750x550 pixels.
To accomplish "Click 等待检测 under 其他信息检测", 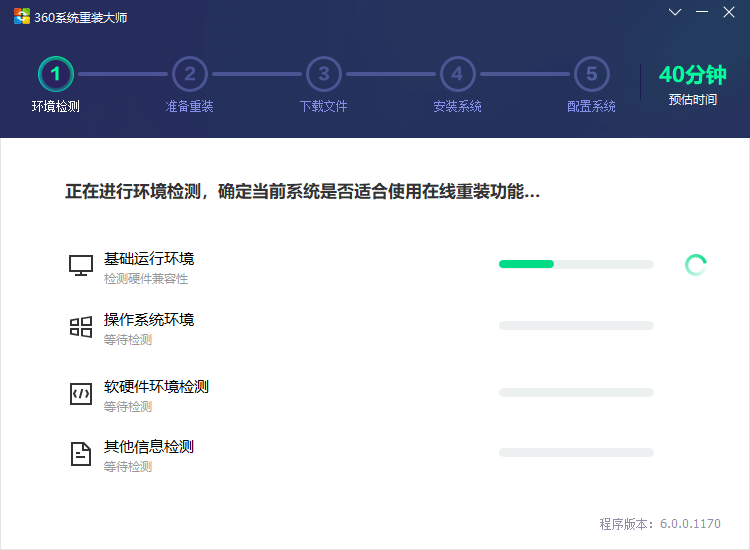I will click(x=128, y=467).
